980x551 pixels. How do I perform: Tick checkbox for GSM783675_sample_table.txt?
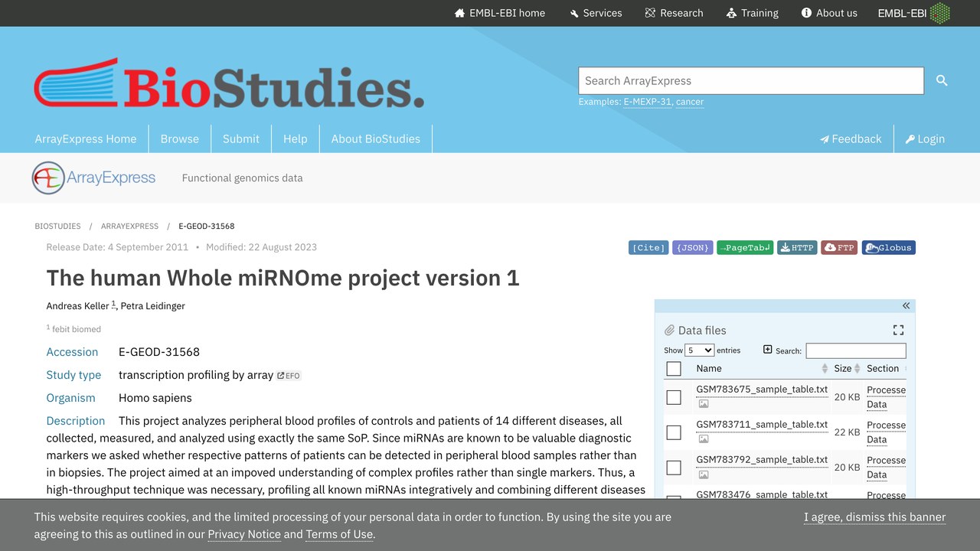click(x=674, y=397)
